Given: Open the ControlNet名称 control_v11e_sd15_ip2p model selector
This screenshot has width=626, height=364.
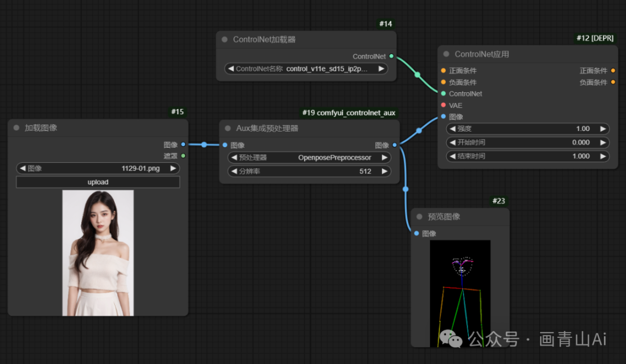Looking at the screenshot, I should (306, 68).
